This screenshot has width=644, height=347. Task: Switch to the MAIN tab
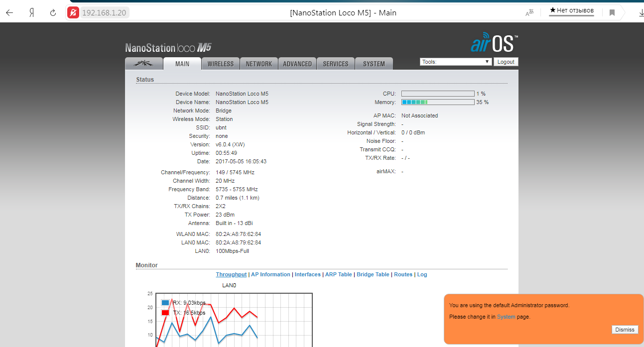click(x=182, y=64)
